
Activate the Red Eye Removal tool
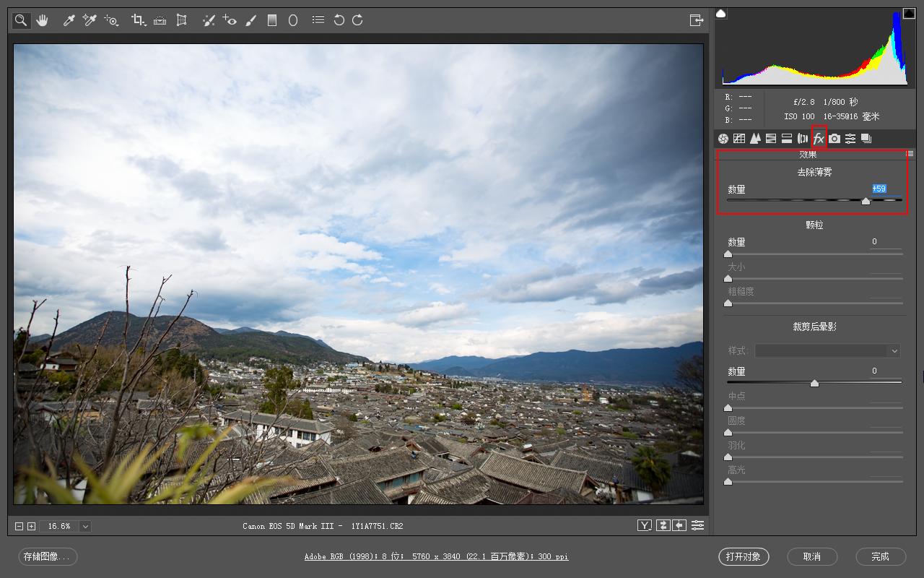pos(230,20)
